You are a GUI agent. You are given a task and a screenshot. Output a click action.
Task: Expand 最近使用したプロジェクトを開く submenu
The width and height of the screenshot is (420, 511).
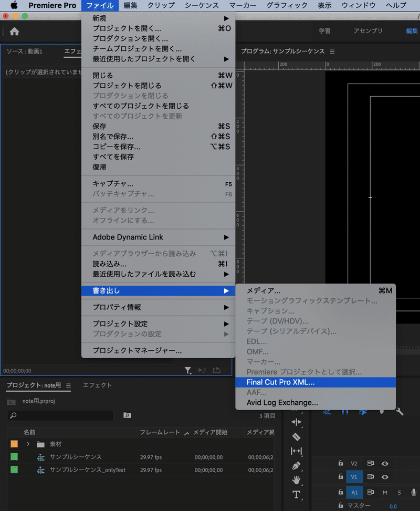(226, 59)
